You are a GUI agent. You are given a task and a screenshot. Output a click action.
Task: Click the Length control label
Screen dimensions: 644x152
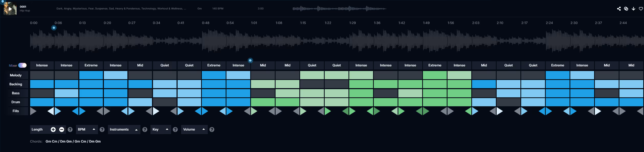click(x=37, y=130)
